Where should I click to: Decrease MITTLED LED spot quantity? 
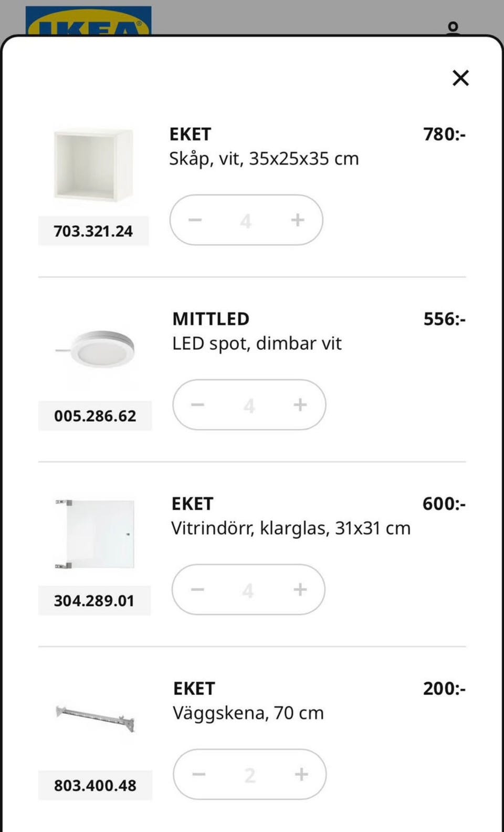[x=198, y=404]
